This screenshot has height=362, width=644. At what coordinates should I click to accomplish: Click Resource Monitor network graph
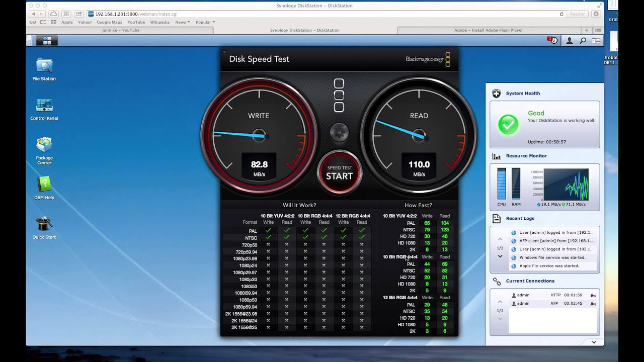pos(566,185)
